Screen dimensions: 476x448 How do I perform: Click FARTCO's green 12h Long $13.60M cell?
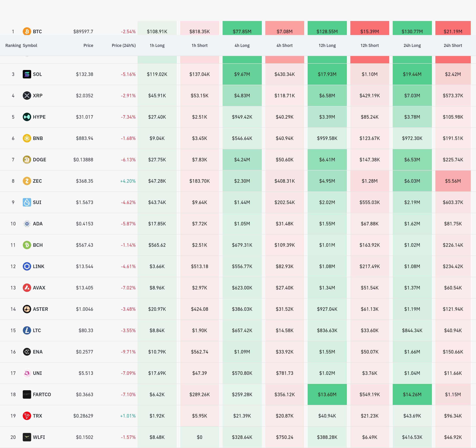click(x=327, y=394)
